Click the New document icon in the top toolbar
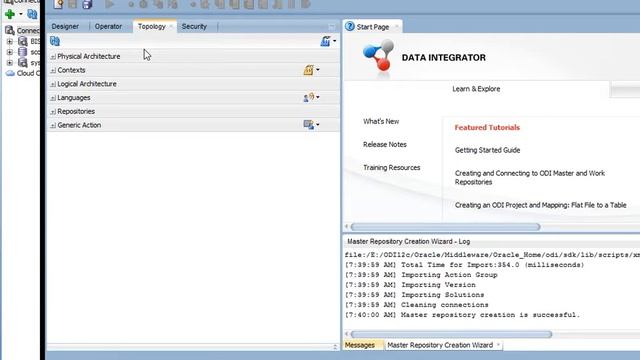 [x=58, y=4]
